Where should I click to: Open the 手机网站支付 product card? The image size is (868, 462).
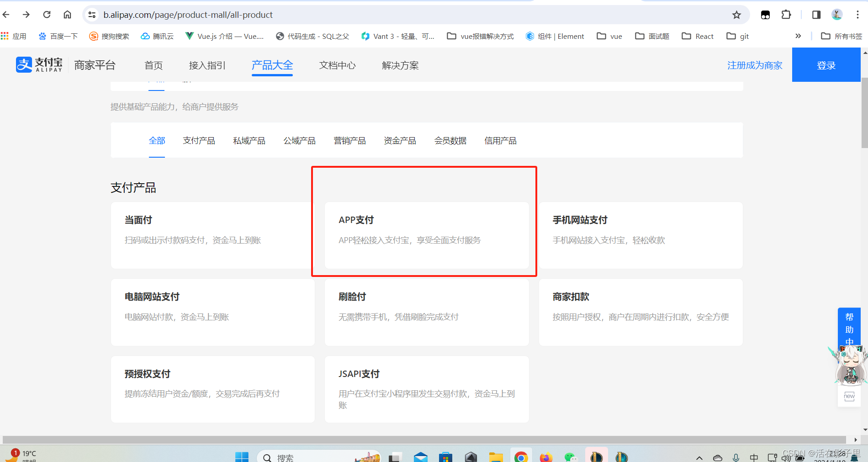pyautogui.click(x=640, y=235)
